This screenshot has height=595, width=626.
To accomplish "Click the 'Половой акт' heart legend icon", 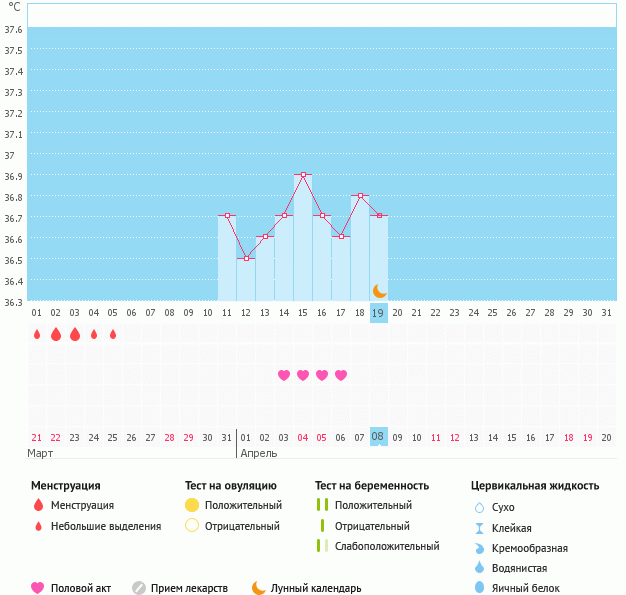I will (x=38, y=588).
